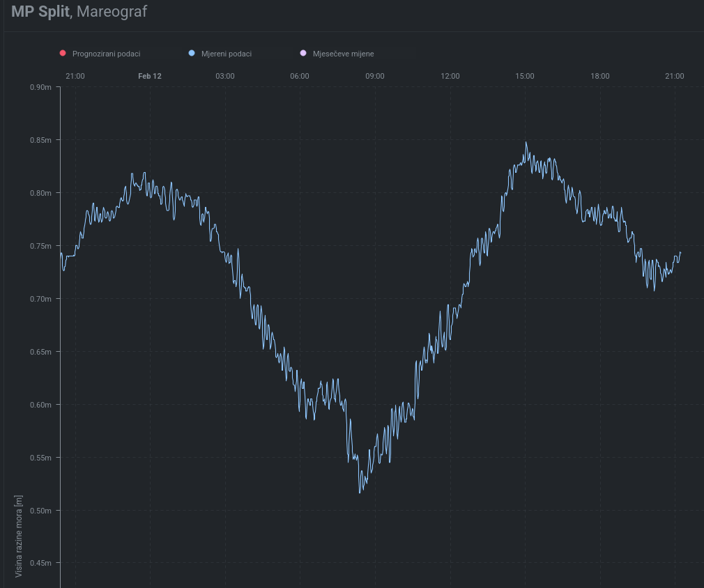Select the 09:00 time axis label
The width and height of the screenshot is (704, 588).
(375, 76)
